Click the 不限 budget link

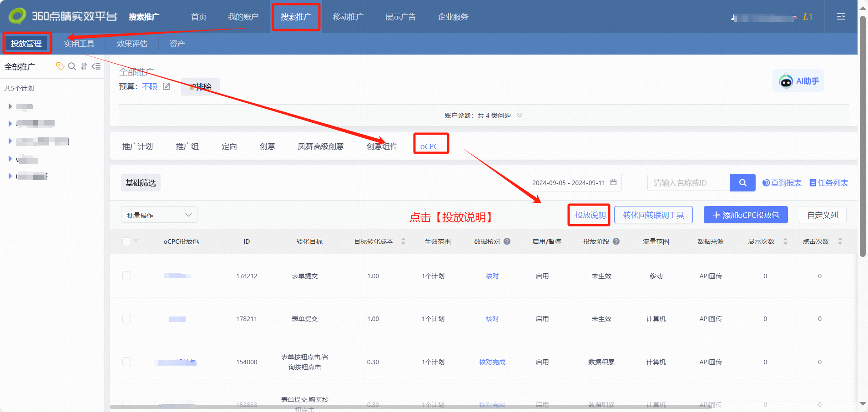pos(150,86)
